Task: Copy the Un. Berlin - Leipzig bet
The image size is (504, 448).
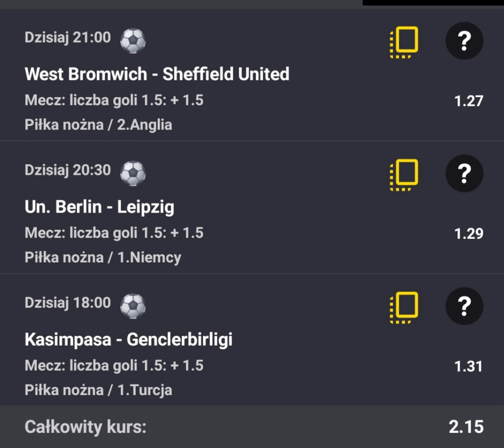Action: point(404,174)
